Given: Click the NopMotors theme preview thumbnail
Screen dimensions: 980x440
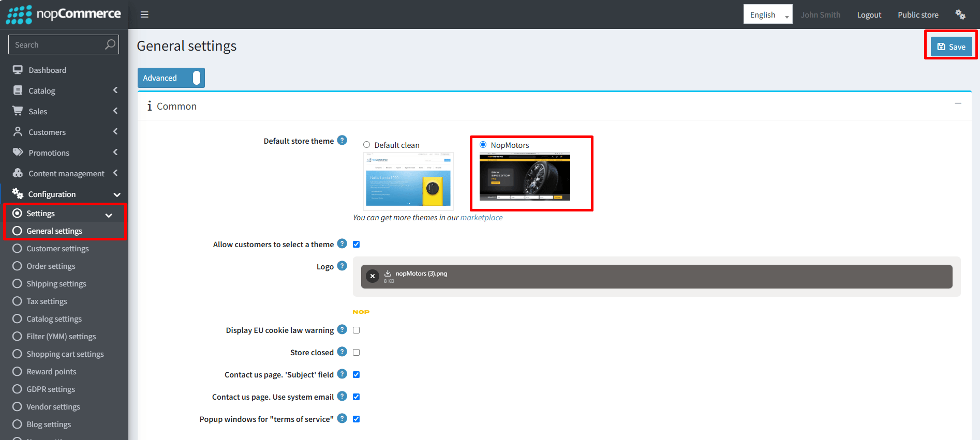Looking at the screenshot, I should (x=525, y=176).
